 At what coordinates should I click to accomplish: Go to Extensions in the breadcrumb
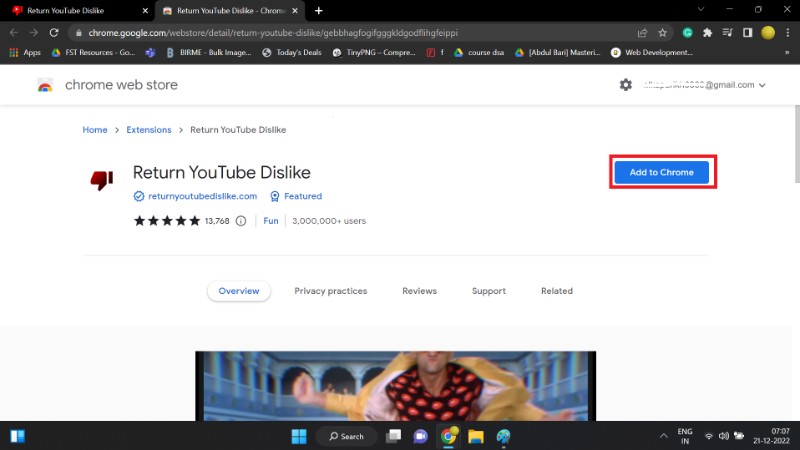point(148,130)
